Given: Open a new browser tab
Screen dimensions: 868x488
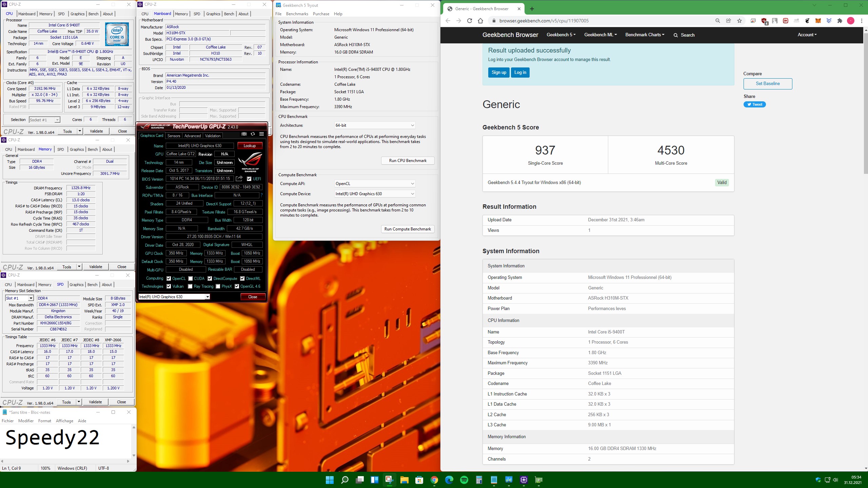Looking at the screenshot, I should coord(532,9).
